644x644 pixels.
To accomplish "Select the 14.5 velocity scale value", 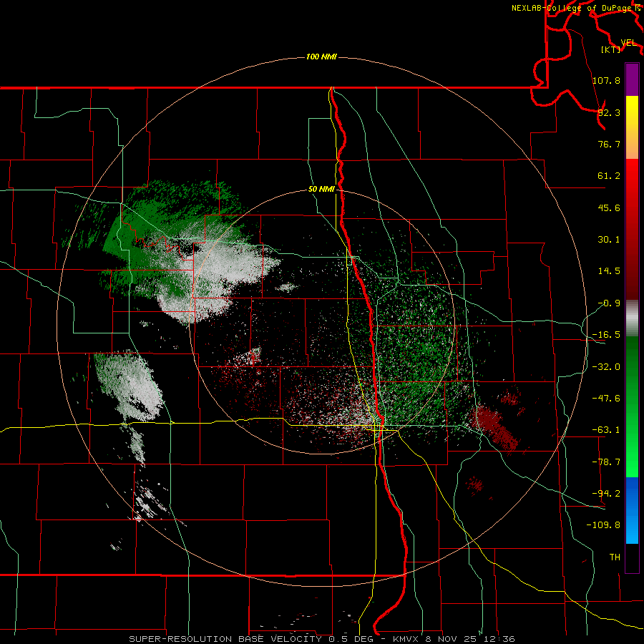I will point(609,271).
